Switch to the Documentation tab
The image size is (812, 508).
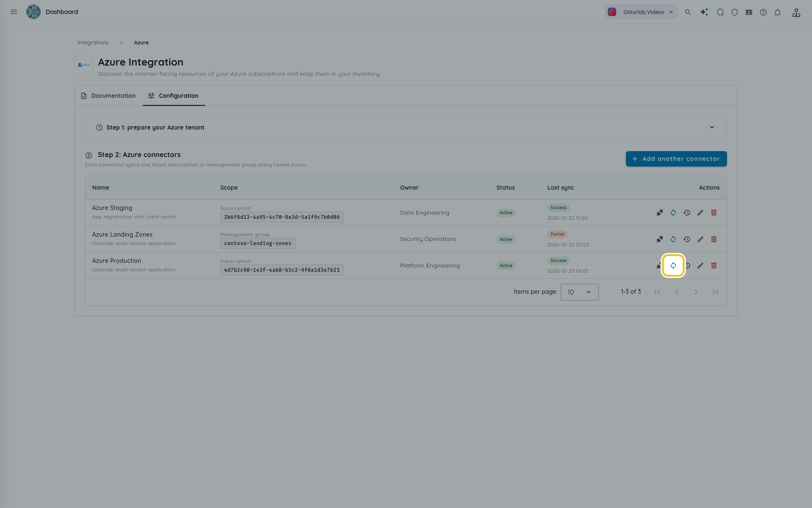tap(108, 96)
